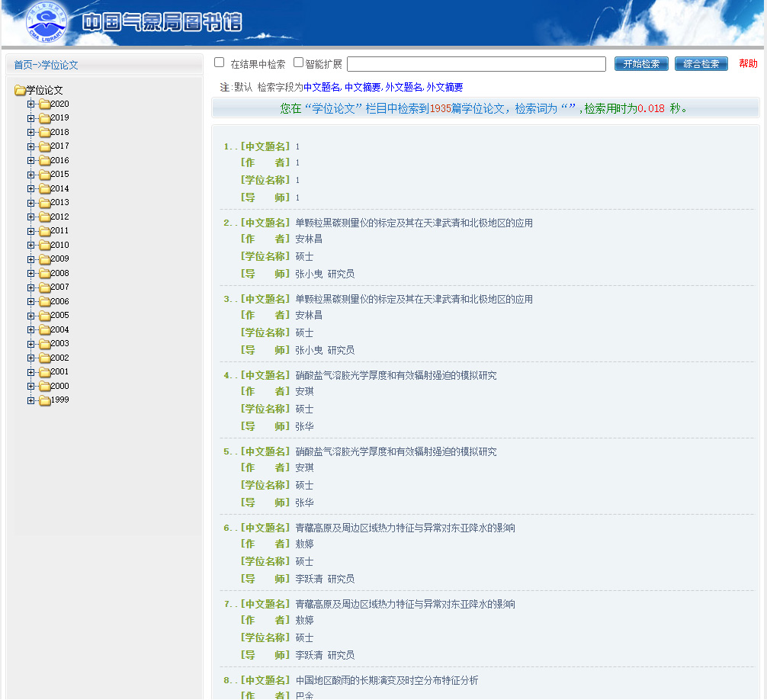The image size is (767, 700).
Task: Click the 综合检索 button
Action: tap(701, 64)
